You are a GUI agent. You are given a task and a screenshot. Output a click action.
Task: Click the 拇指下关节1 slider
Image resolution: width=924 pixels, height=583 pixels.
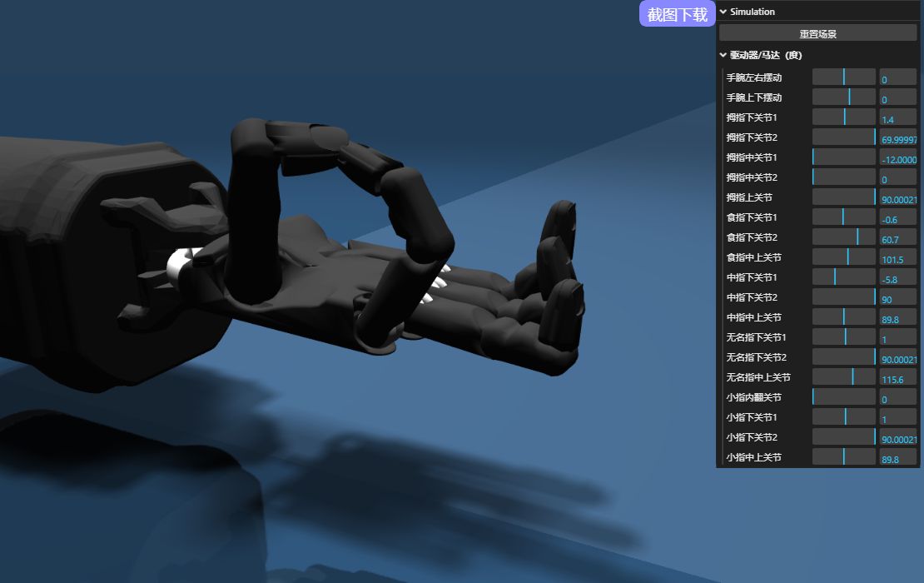coord(843,117)
